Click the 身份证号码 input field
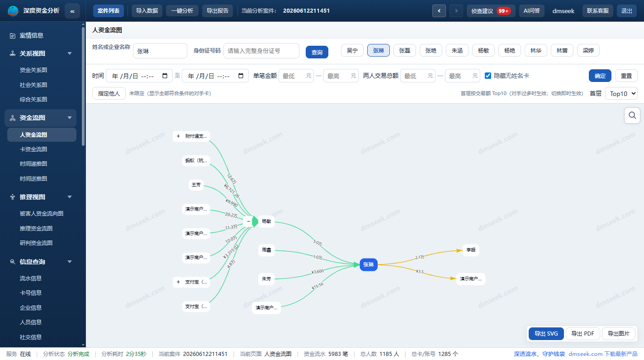 tap(261, 51)
